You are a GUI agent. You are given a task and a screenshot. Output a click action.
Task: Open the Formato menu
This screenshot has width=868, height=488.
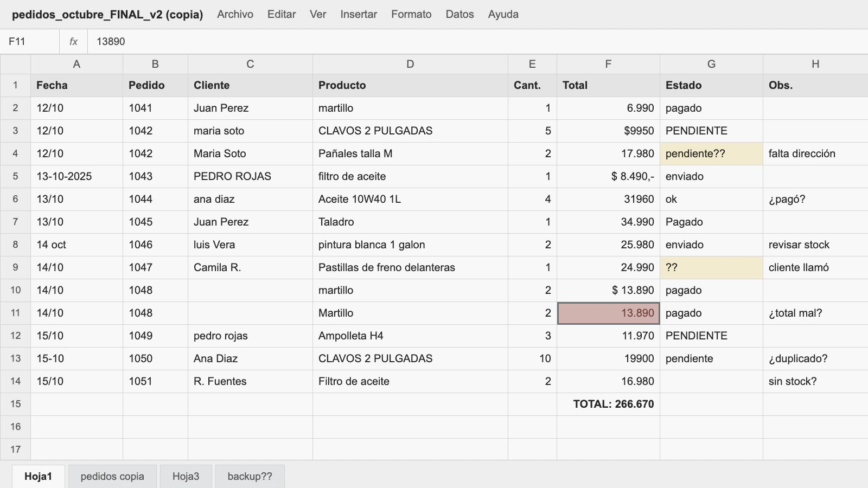click(x=411, y=14)
